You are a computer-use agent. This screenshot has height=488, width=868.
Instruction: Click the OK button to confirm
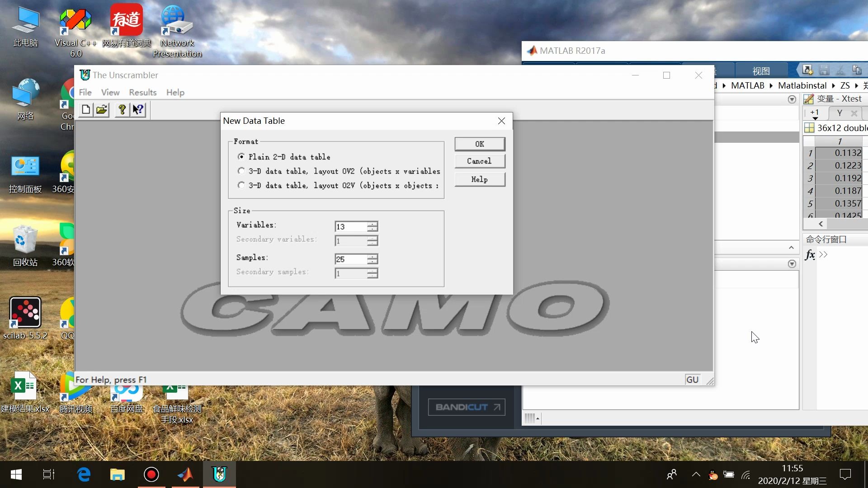[x=480, y=144]
